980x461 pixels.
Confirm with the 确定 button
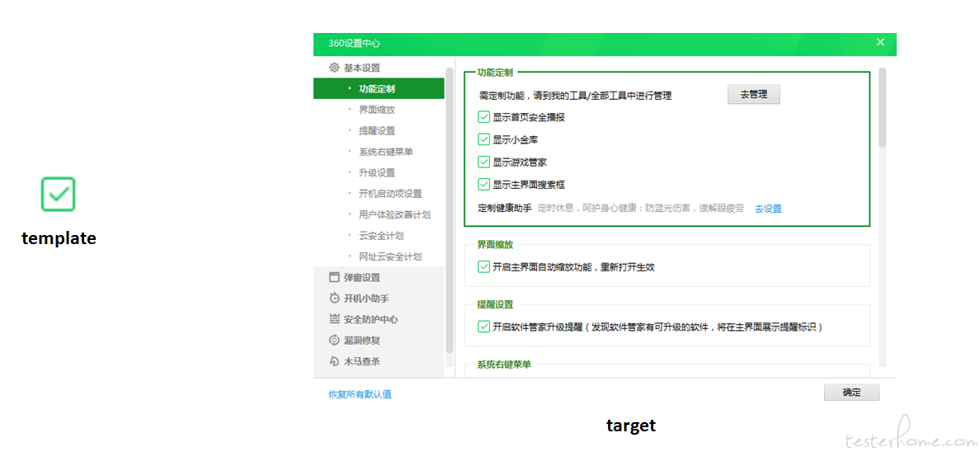tap(852, 393)
